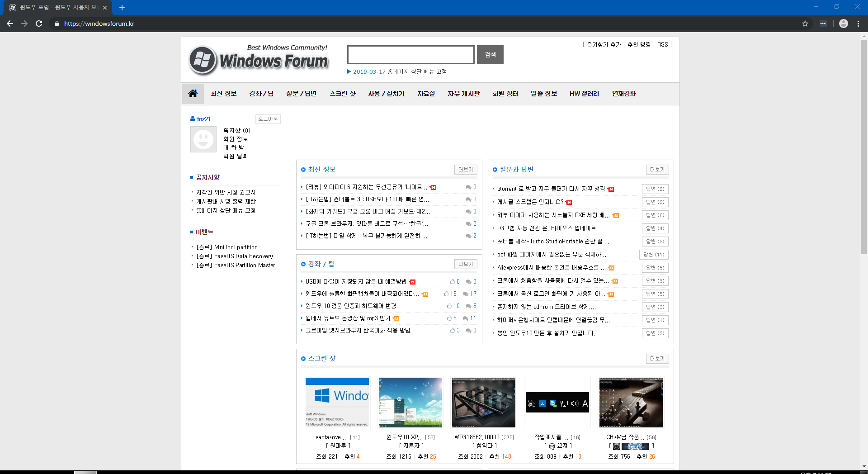Click the browser back arrow
This screenshot has height=474, width=868.
[x=10, y=24]
